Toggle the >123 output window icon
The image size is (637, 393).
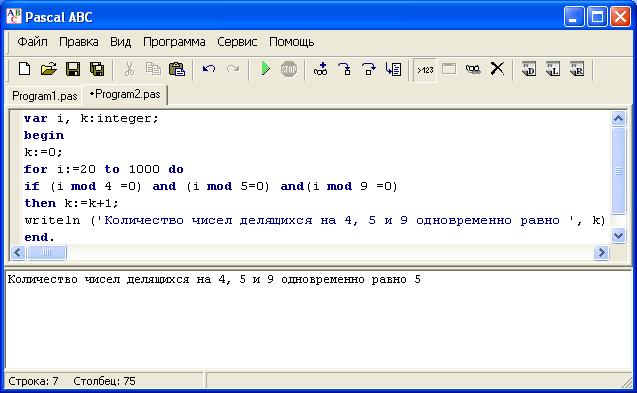(425, 70)
